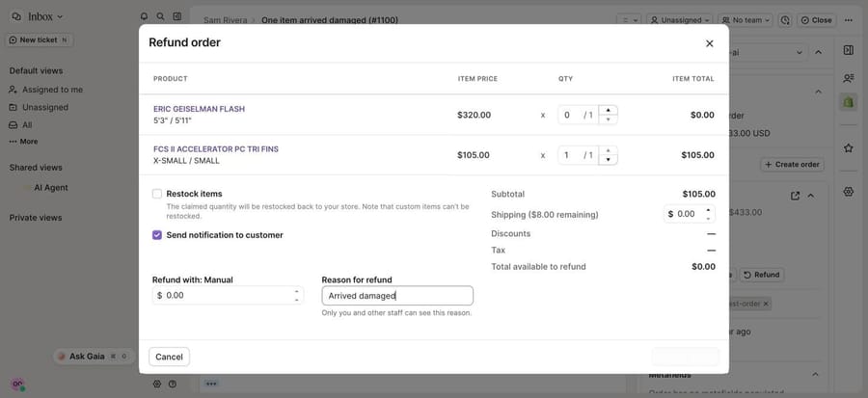
Task: Click Sam Rivera breadcrumb in ticket header
Action: pyautogui.click(x=224, y=20)
